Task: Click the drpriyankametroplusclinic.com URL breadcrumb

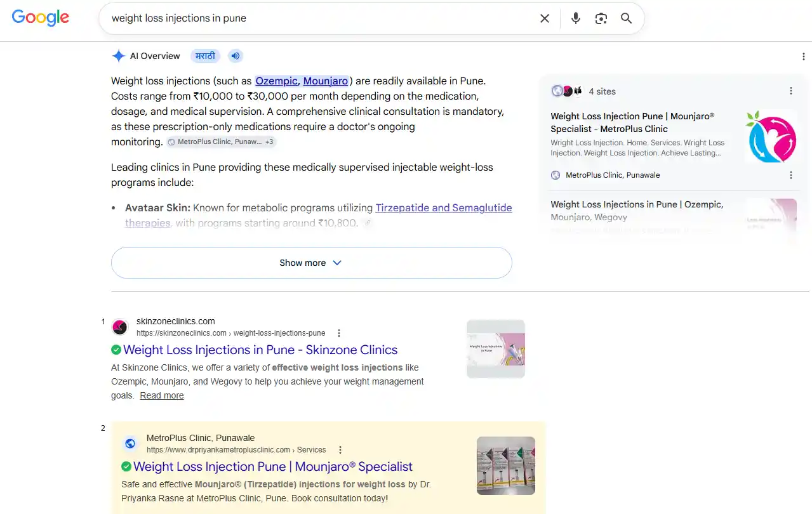Action: click(236, 450)
